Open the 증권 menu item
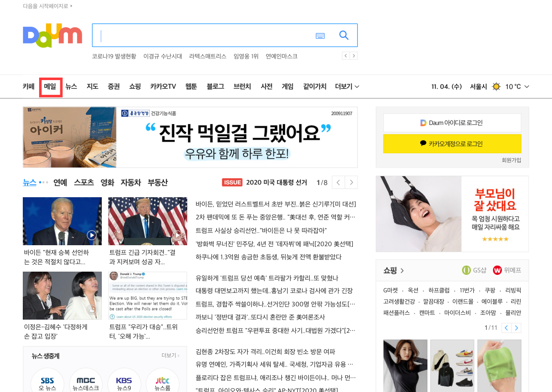This screenshot has width=552, height=392. pyautogui.click(x=114, y=87)
